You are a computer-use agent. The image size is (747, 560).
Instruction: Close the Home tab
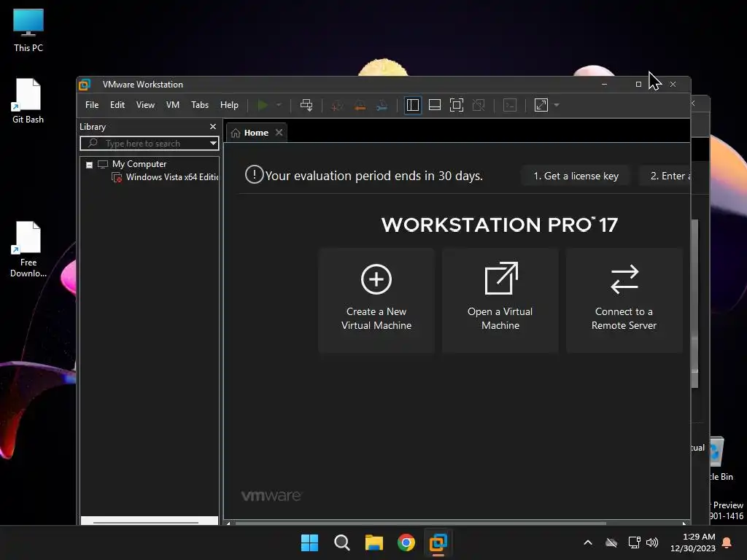pyautogui.click(x=279, y=133)
